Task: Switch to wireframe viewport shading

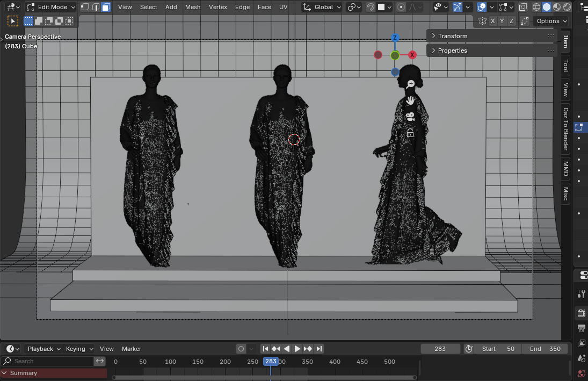Action: coord(536,7)
